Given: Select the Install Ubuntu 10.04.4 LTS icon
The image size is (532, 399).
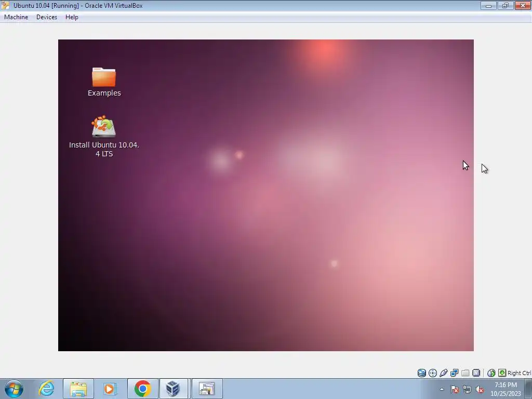Looking at the screenshot, I should [x=104, y=137].
